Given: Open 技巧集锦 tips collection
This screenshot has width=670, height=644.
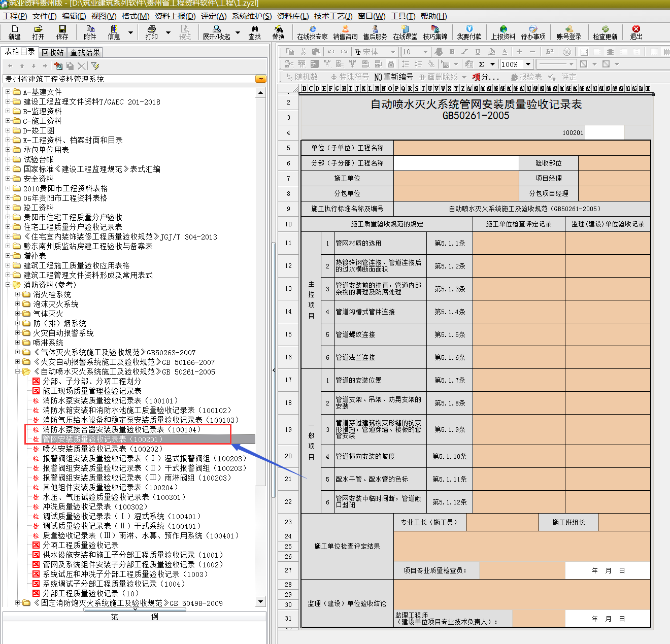Looking at the screenshot, I should click(x=435, y=32).
